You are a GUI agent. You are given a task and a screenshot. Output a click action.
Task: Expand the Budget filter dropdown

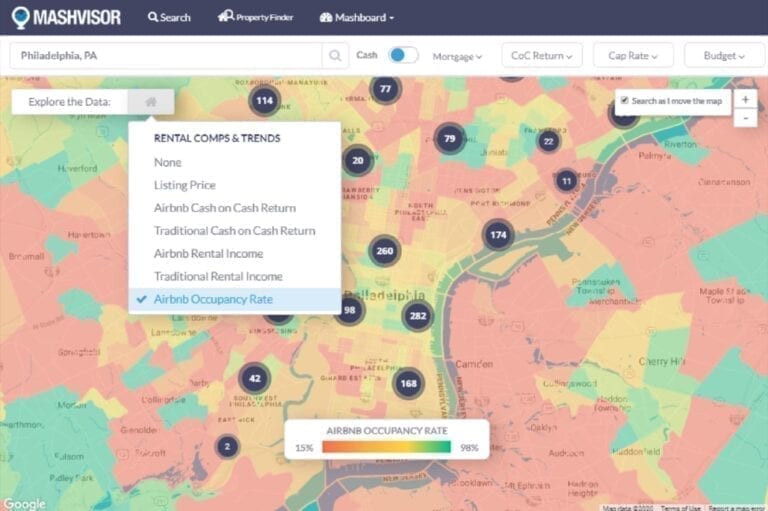(x=724, y=56)
